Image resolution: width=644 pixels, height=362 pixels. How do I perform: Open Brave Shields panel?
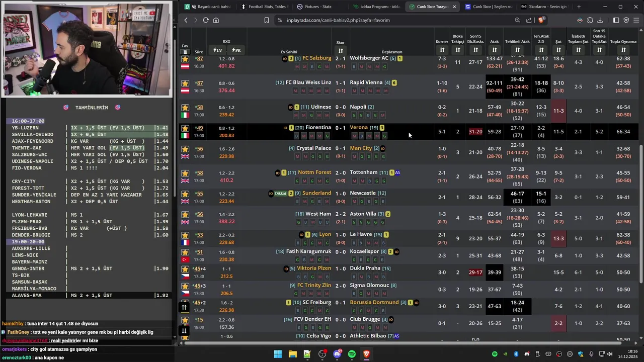point(541,20)
